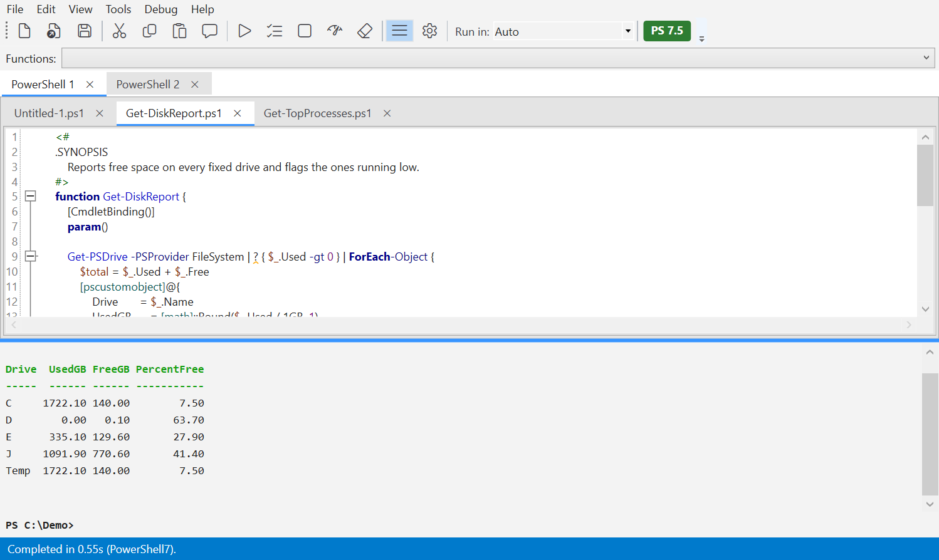Click editor scrollbar down arrow
The image size is (939, 560).
point(925,309)
